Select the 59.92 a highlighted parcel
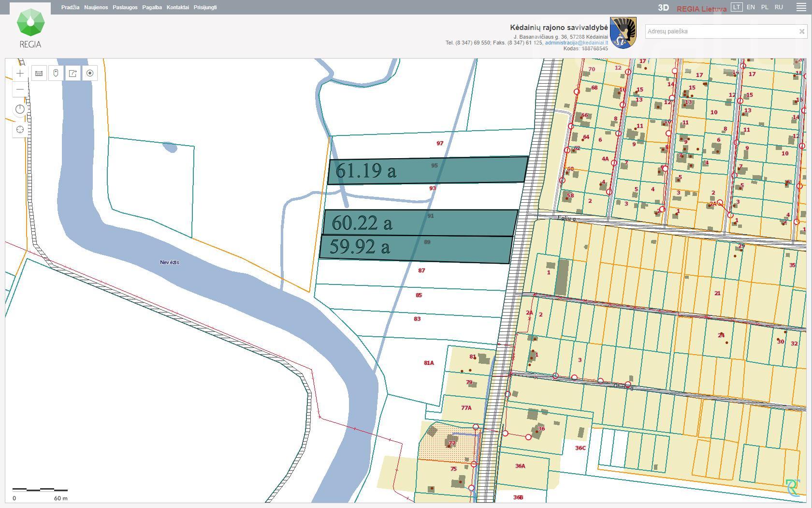Viewport: 812px width, 508px height. 416,249
